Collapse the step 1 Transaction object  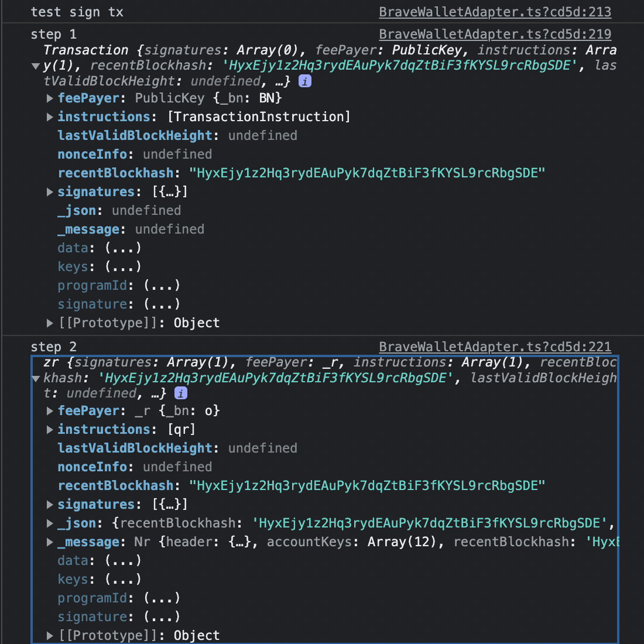tap(35, 66)
